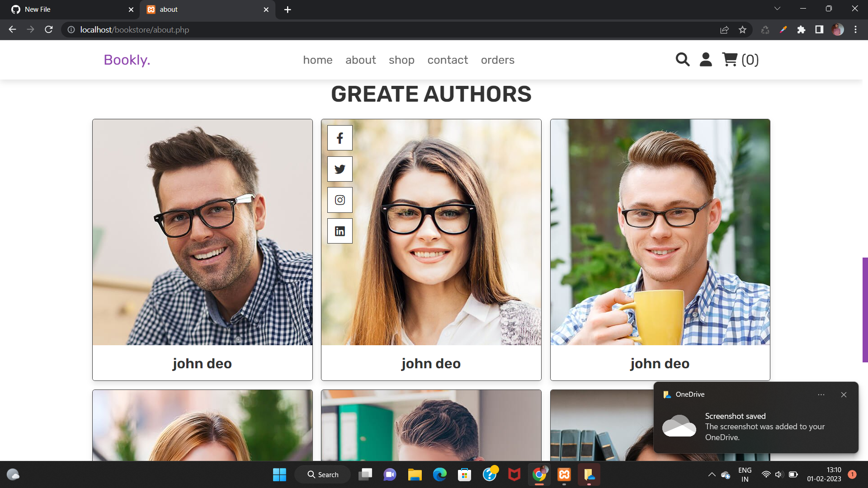Open the Chrome profile avatar
Viewport: 868px width, 488px height.
(x=838, y=29)
